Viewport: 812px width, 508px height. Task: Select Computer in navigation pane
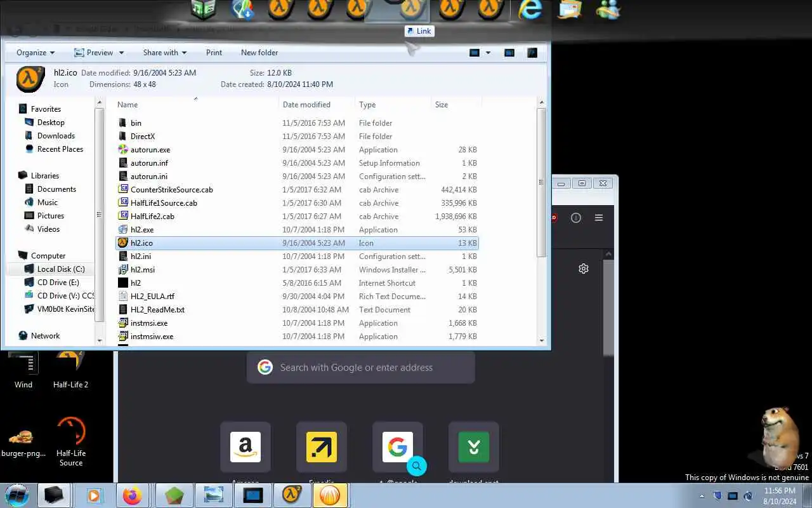[x=48, y=256]
